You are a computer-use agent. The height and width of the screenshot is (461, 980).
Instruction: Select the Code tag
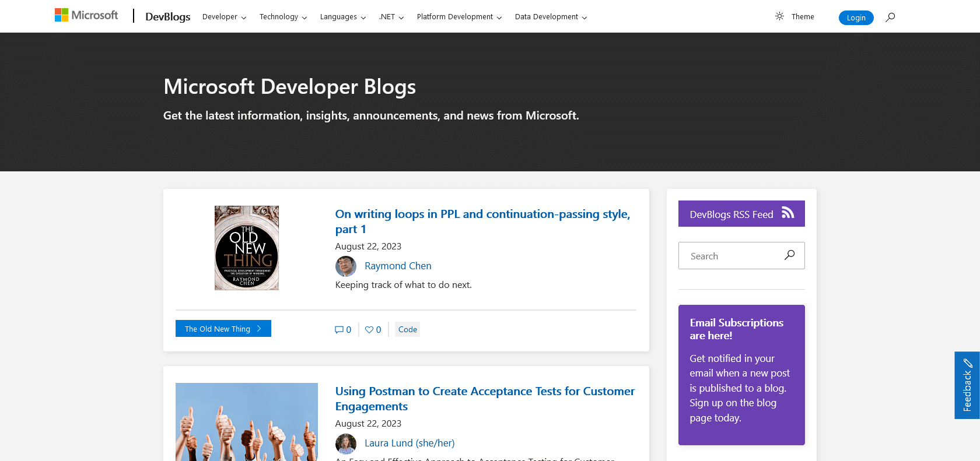407,329
